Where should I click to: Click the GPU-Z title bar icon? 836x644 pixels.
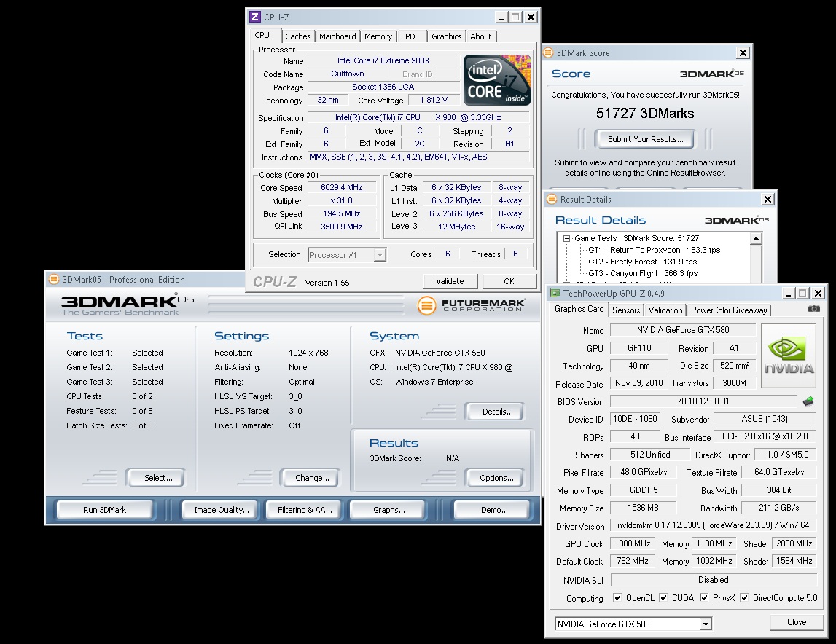click(x=555, y=293)
